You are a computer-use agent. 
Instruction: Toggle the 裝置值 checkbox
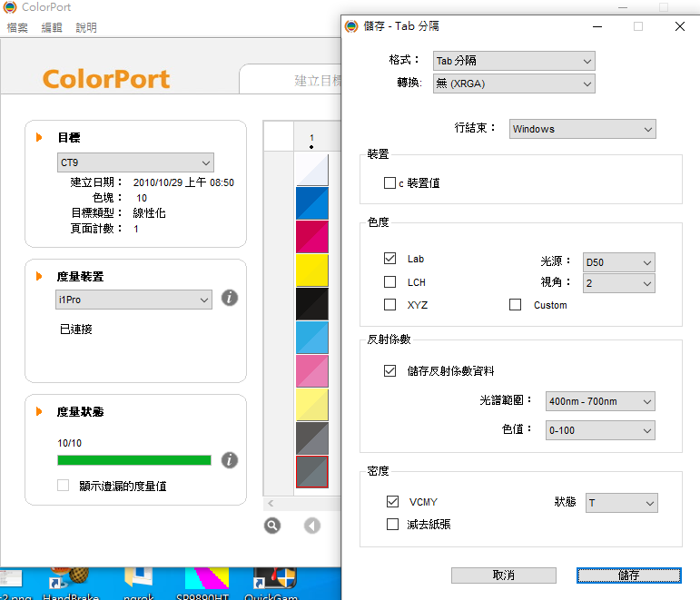(x=389, y=183)
